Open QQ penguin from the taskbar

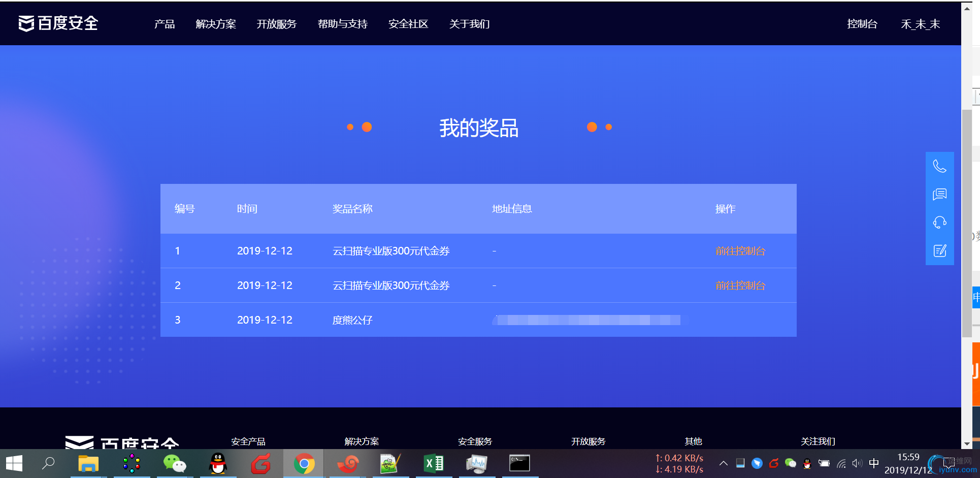pyautogui.click(x=218, y=463)
